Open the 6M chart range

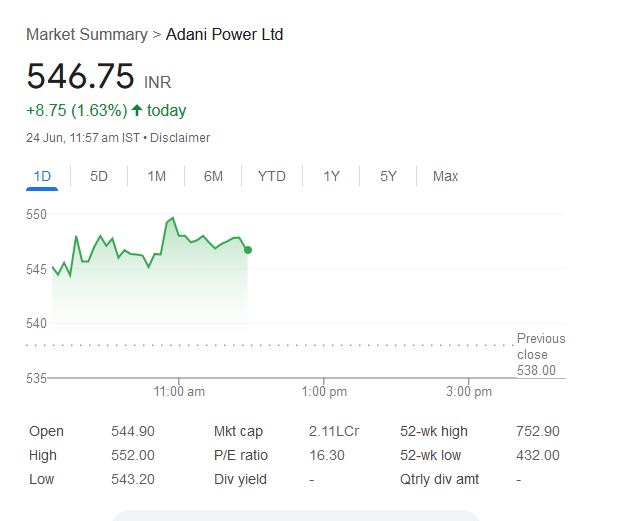coord(213,176)
